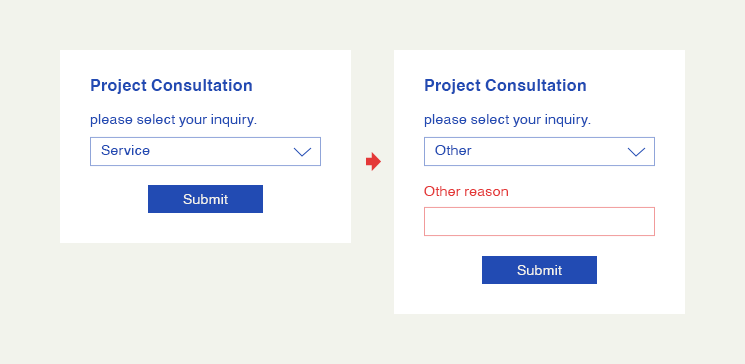745x364 pixels.
Task: Open the inquiry dropdown showing Service
Action: point(205,152)
